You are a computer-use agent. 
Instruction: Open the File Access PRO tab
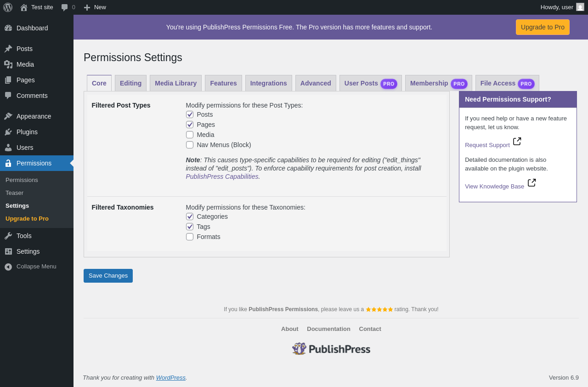pyautogui.click(x=507, y=83)
